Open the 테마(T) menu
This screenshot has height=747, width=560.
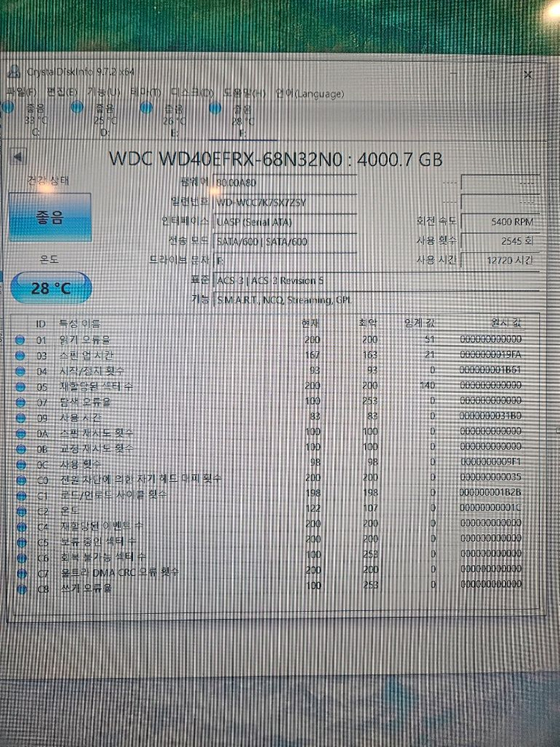pos(146,92)
